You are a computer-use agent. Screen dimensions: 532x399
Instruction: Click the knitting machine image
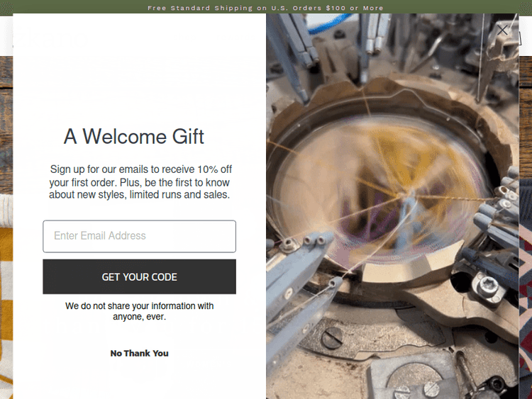tap(392, 206)
